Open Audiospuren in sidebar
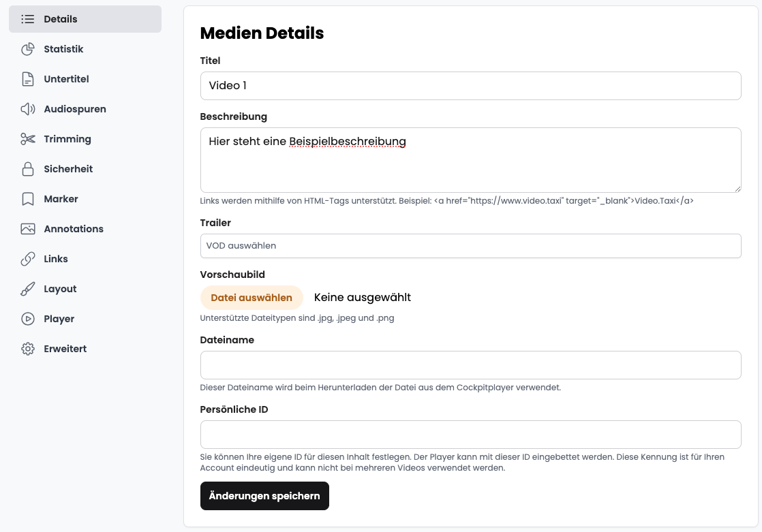The image size is (762, 532). click(x=85, y=109)
